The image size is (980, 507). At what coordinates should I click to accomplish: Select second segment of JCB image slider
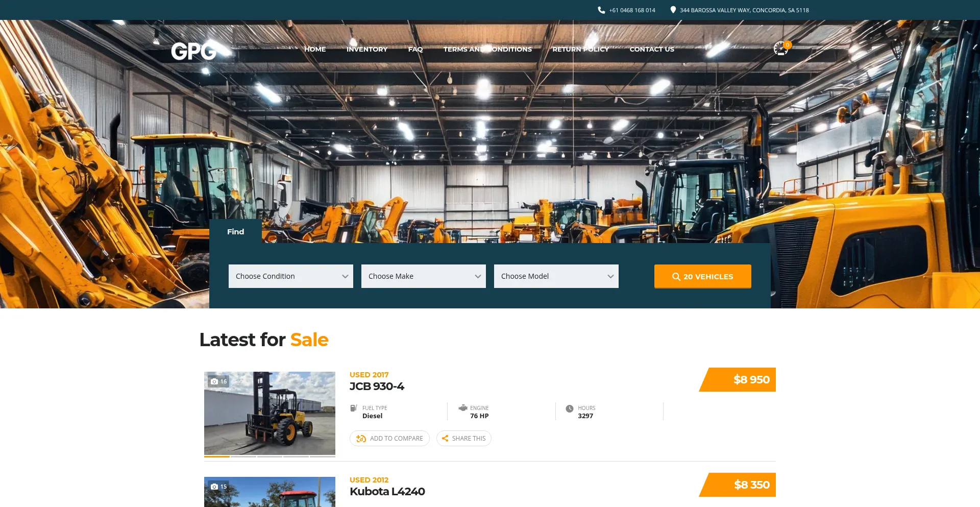[243, 456]
